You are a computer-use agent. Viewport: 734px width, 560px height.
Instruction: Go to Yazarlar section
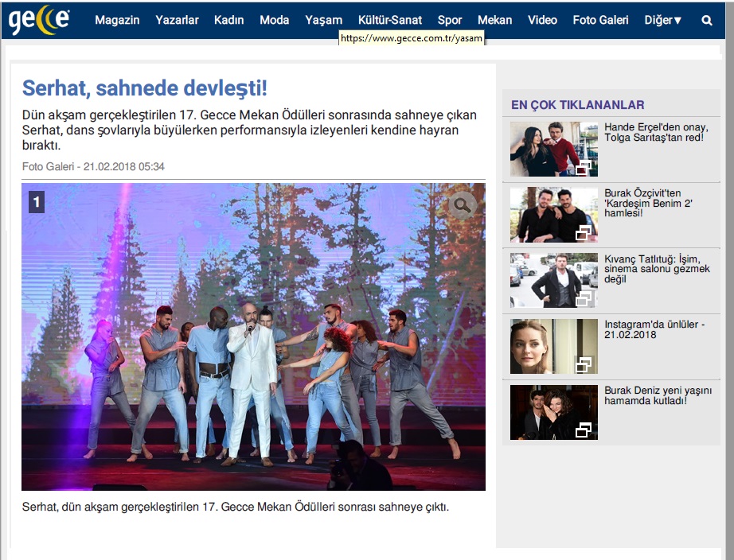click(x=177, y=20)
